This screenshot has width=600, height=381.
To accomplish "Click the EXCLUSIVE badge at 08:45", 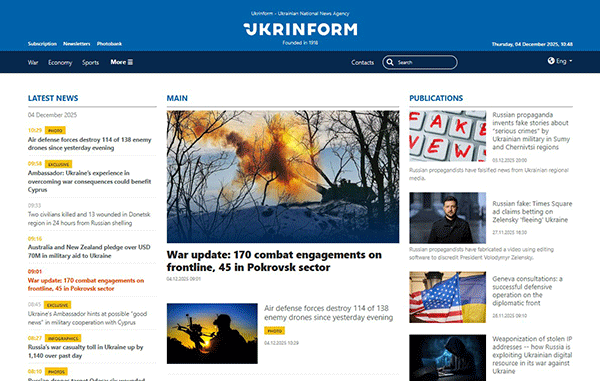I will click(57, 305).
